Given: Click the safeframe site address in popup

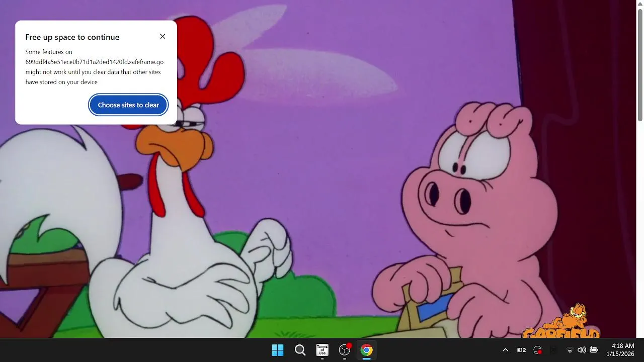Looking at the screenshot, I should click(95, 62).
